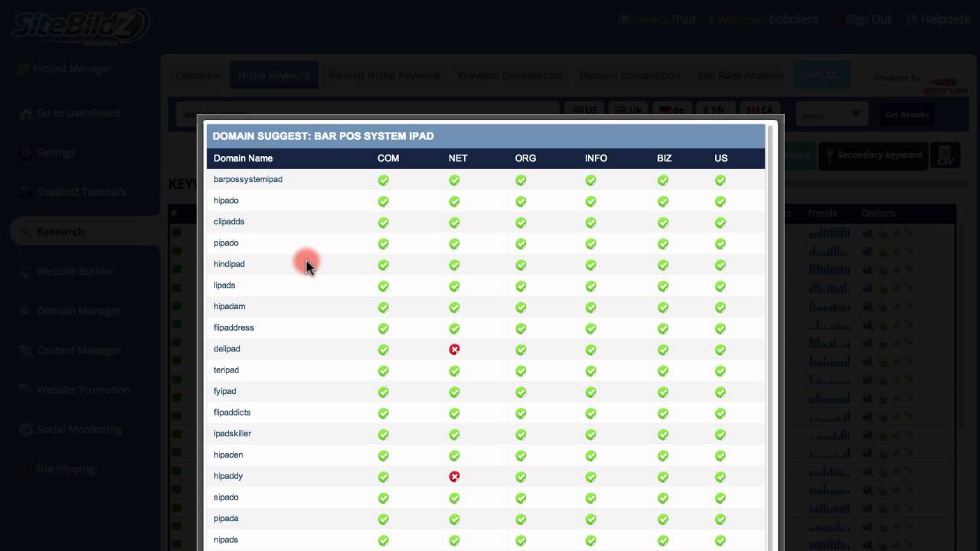Open the Site Rank Analysis tab
Image resolution: width=980 pixels, height=551 pixels.
click(740, 75)
